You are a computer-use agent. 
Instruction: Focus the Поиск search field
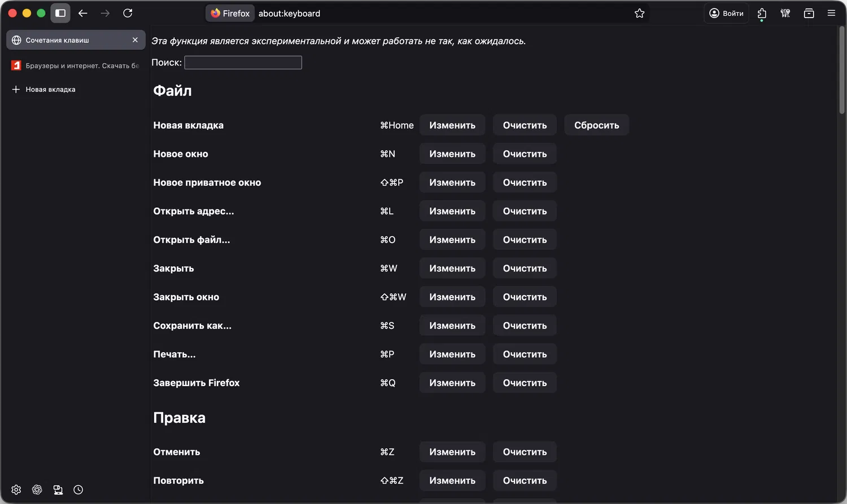click(x=243, y=63)
